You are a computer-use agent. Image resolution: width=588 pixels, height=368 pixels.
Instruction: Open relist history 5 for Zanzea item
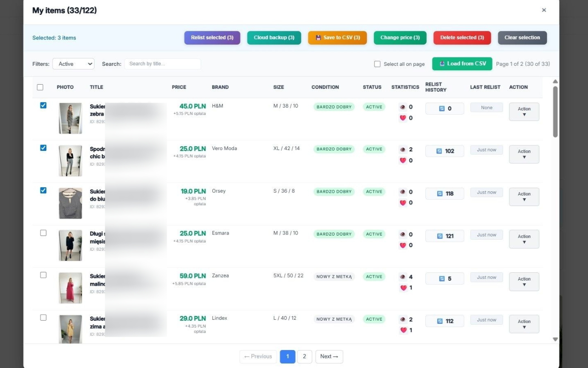click(x=445, y=278)
